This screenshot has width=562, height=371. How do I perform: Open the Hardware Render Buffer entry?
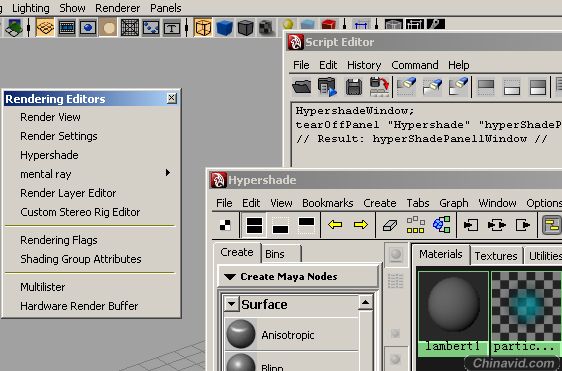click(92, 306)
